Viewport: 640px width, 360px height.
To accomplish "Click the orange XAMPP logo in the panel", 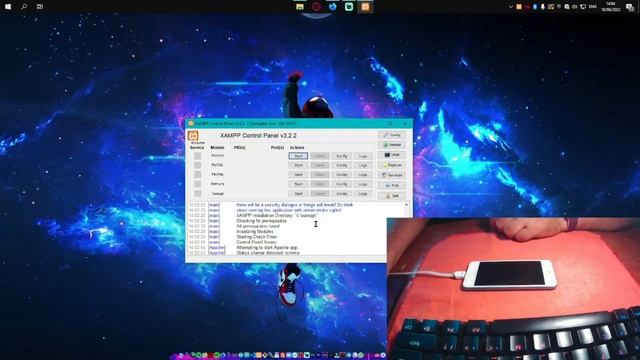I will point(193,136).
